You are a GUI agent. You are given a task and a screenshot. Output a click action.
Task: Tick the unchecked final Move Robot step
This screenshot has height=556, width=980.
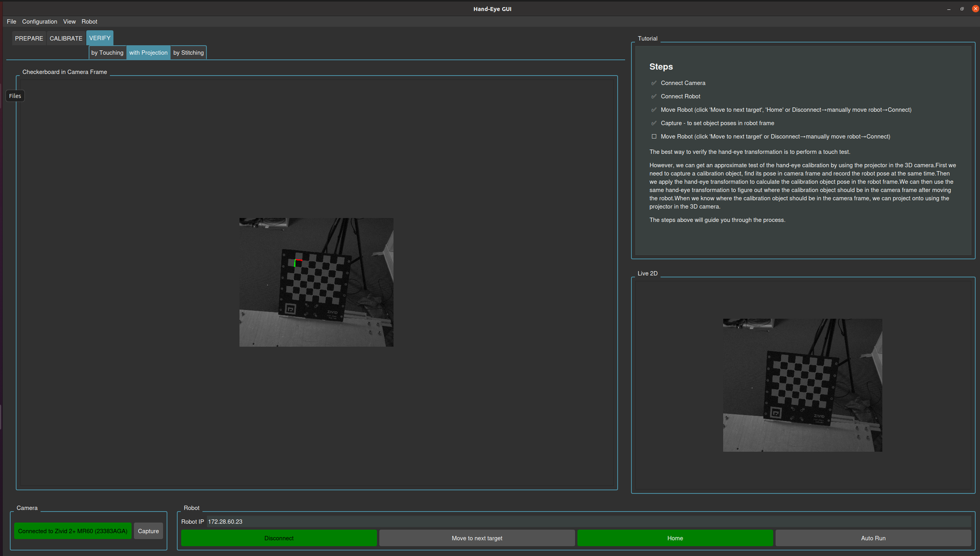(654, 136)
